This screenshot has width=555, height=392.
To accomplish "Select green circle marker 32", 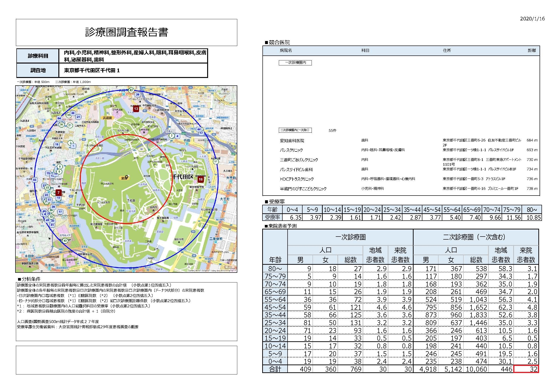I will (x=51, y=217).
